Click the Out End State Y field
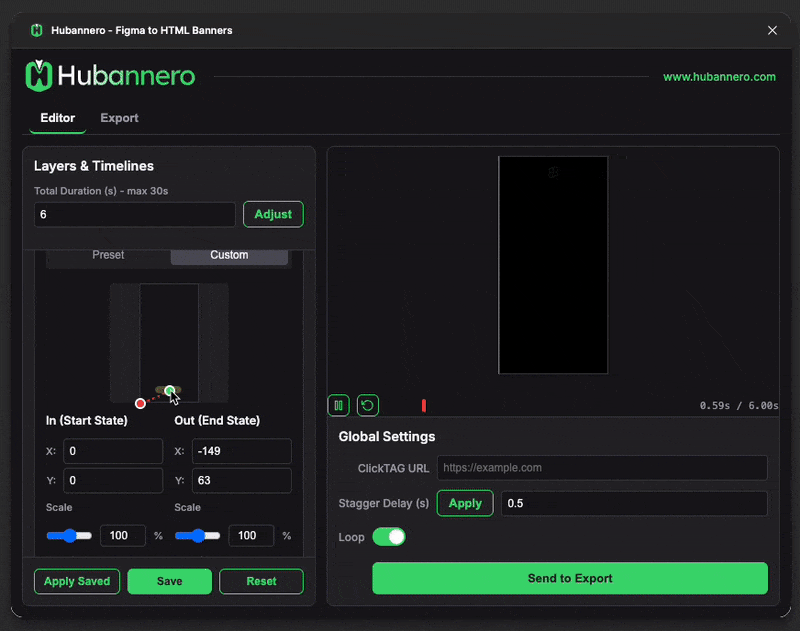The height and width of the screenshot is (631, 800). click(241, 481)
